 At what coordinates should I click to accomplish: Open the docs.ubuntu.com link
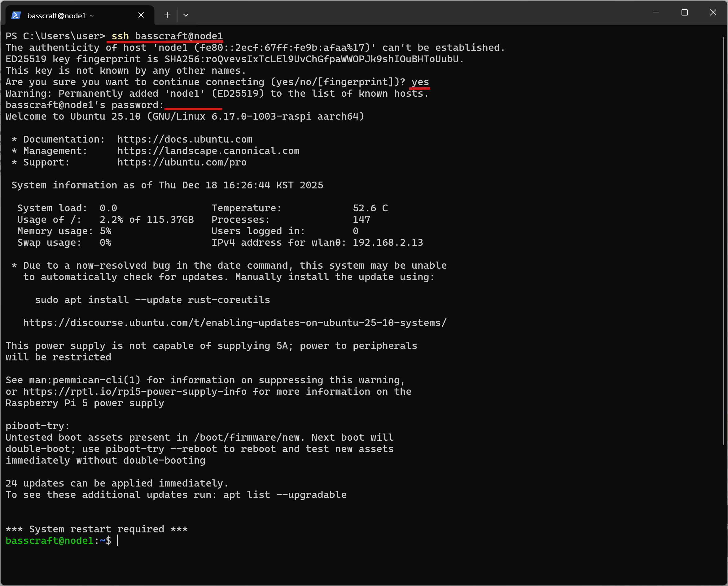coord(185,139)
